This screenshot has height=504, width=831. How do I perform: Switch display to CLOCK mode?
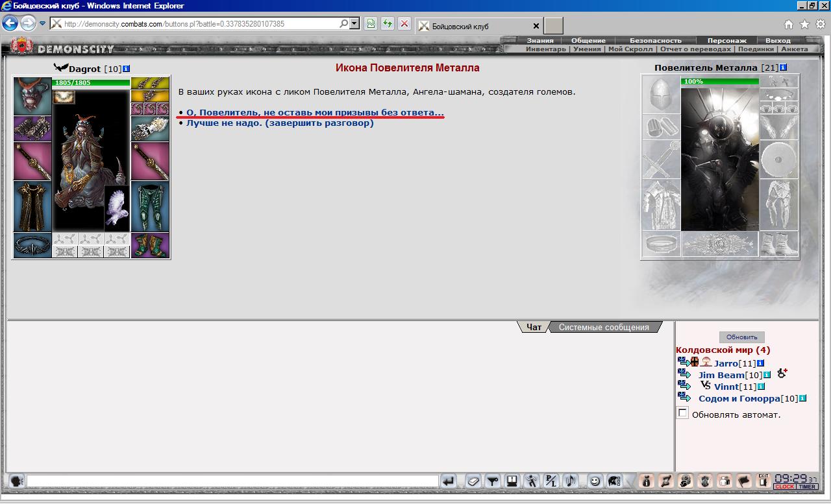(784, 487)
